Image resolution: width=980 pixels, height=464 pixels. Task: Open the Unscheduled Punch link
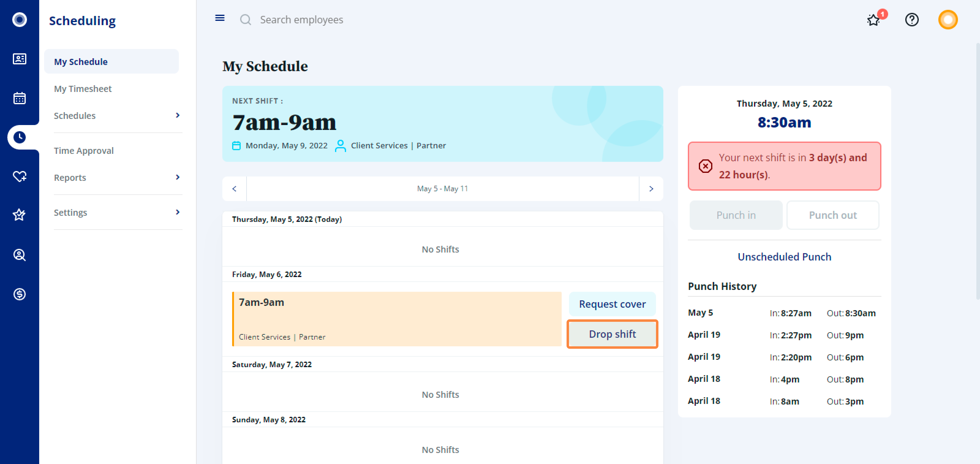pyautogui.click(x=784, y=257)
